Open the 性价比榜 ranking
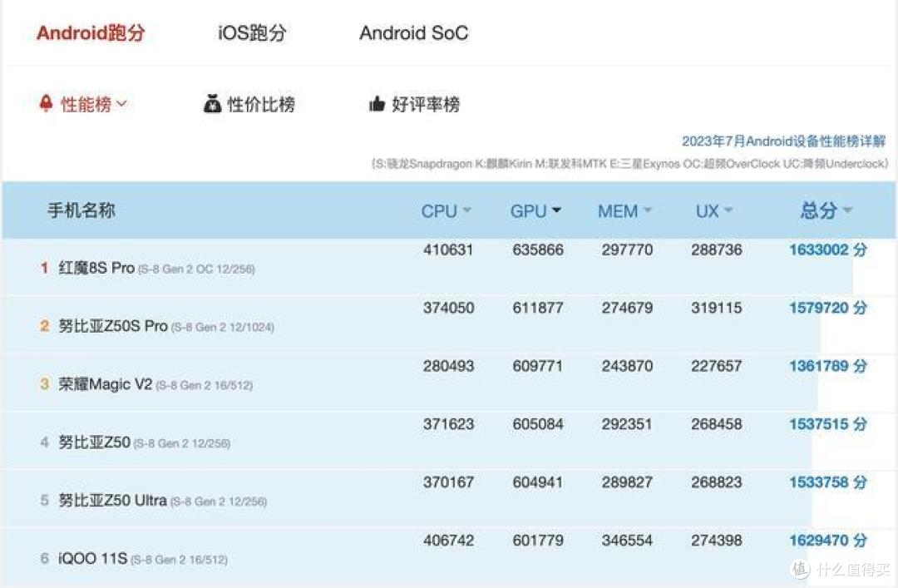This screenshot has height=588, width=898. (261, 104)
